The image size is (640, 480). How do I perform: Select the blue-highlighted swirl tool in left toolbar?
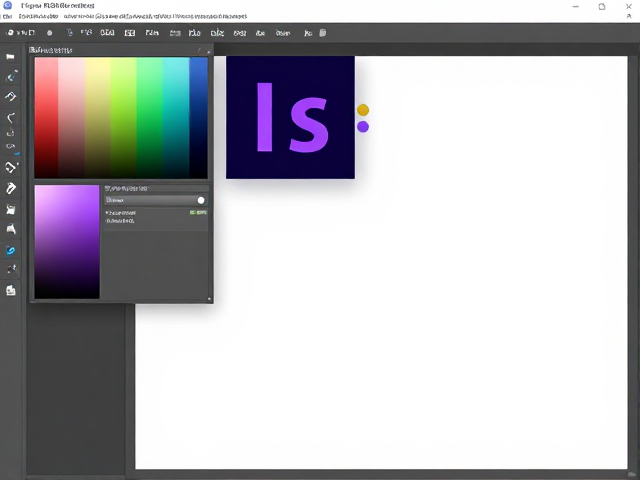pos(11,250)
